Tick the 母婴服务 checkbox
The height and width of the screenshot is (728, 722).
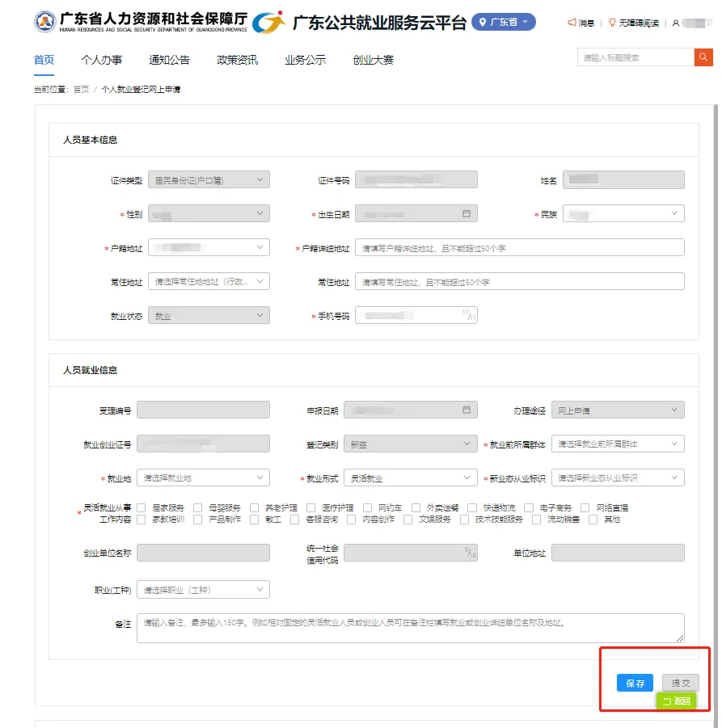point(198,507)
